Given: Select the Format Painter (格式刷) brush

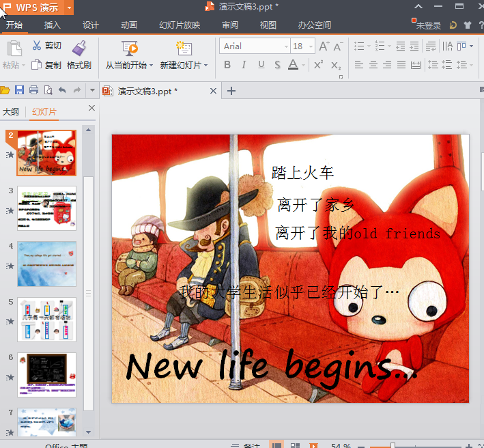Looking at the screenshot, I should click(79, 48).
